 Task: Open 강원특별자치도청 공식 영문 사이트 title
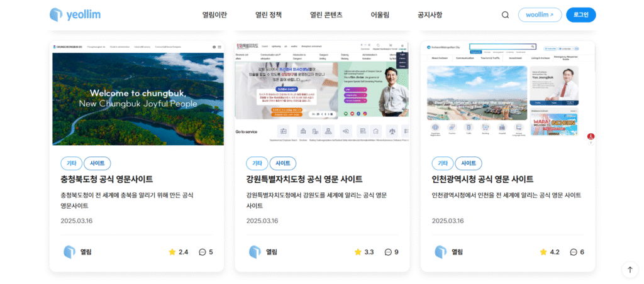pyautogui.click(x=304, y=179)
